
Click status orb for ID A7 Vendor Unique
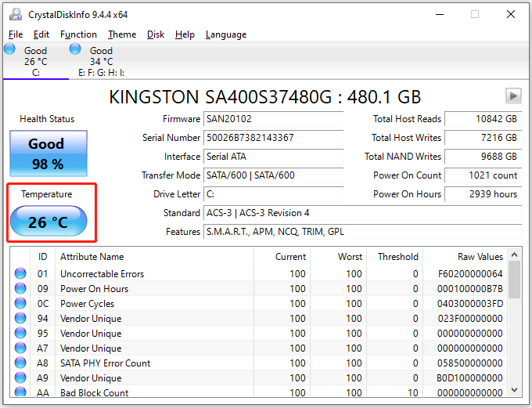coord(20,348)
